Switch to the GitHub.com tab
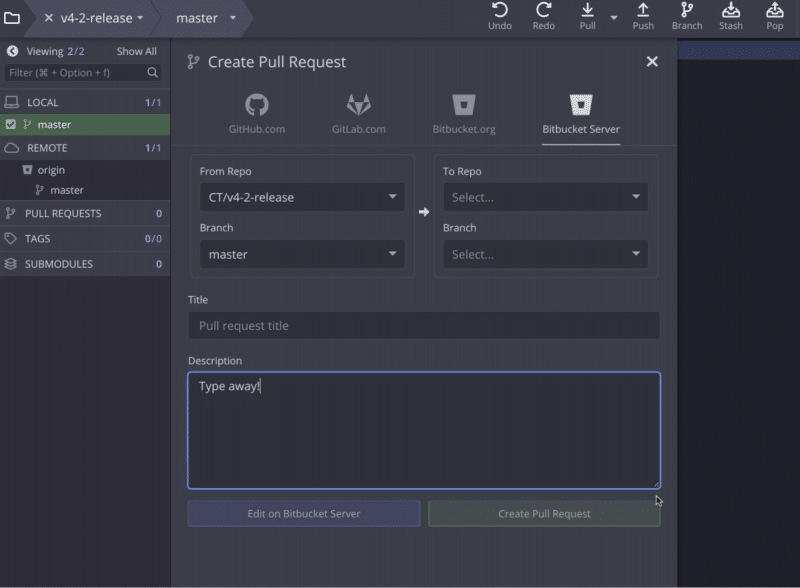800x588 pixels. (x=257, y=114)
